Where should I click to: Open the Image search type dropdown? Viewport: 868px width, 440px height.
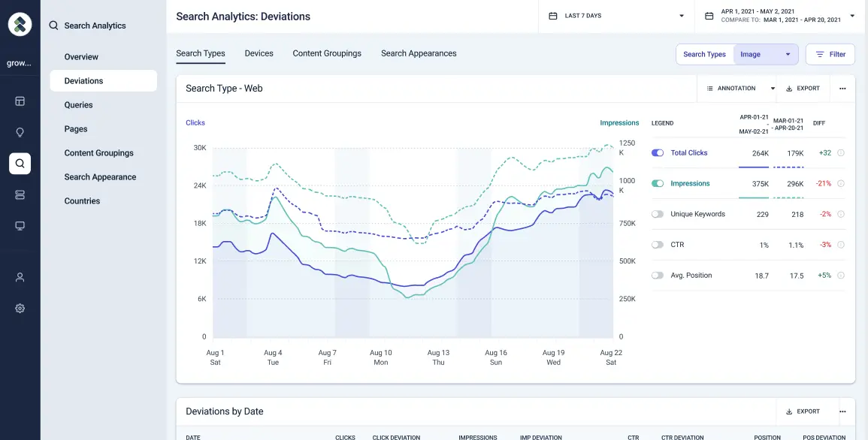point(765,54)
